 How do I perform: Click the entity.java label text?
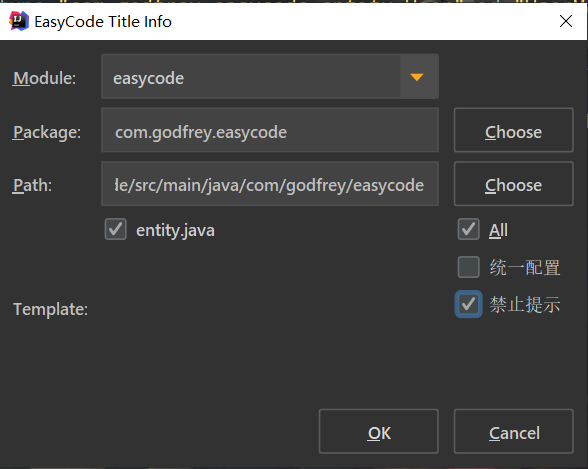pos(175,230)
